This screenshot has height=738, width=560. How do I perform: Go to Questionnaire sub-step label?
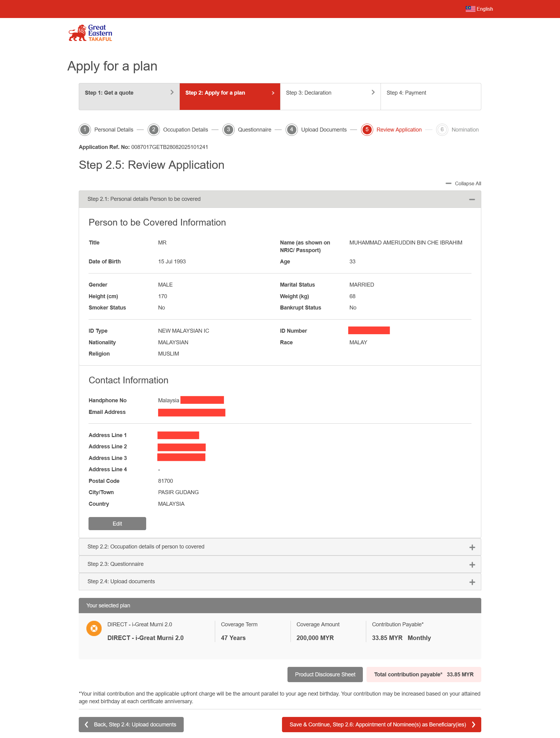point(255,130)
